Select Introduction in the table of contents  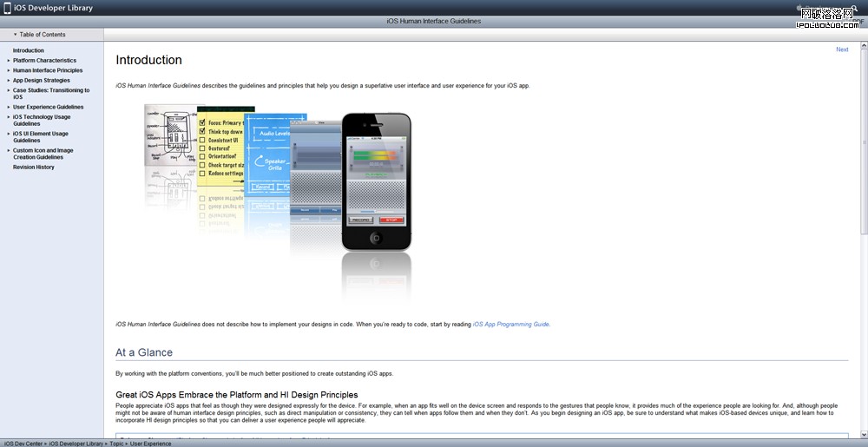pyautogui.click(x=29, y=50)
